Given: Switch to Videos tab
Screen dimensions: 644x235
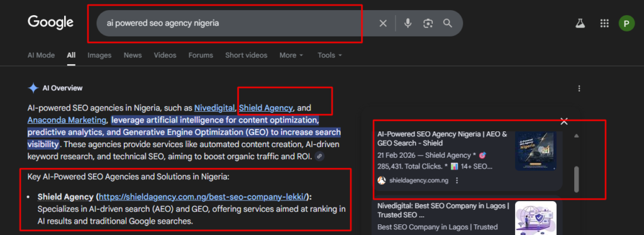Looking at the screenshot, I should click(165, 55).
